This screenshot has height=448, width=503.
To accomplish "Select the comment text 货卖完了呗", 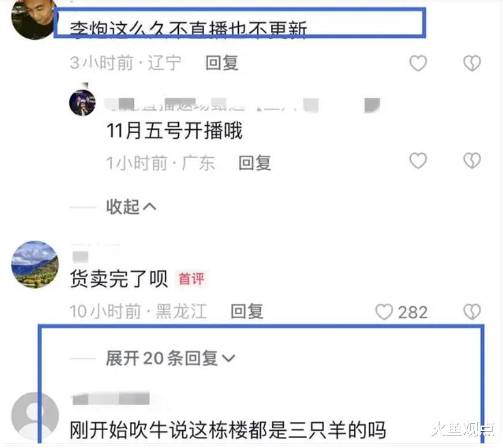I will (119, 278).
